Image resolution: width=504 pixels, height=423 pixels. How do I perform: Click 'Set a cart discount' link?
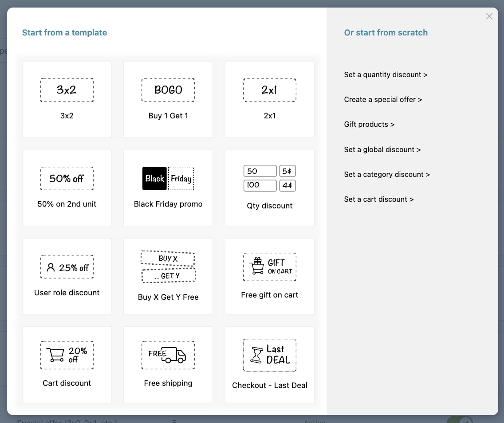[378, 199]
